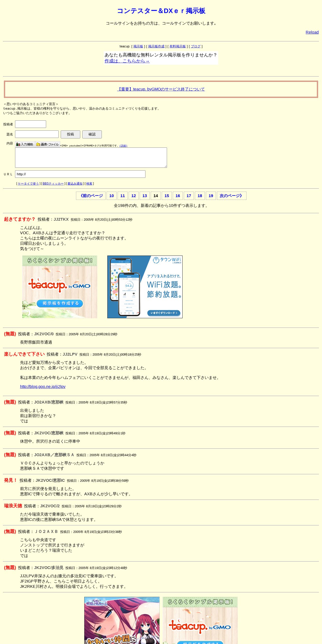Open the ケータイで使う link
Image resolution: width=322 pixels, height=644 pixels.
pyautogui.click(x=28, y=184)
